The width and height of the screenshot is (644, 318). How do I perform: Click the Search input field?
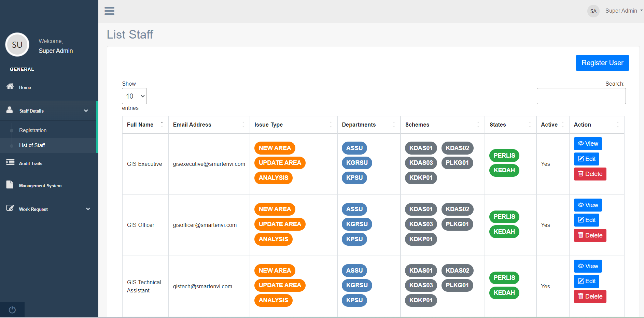click(581, 96)
